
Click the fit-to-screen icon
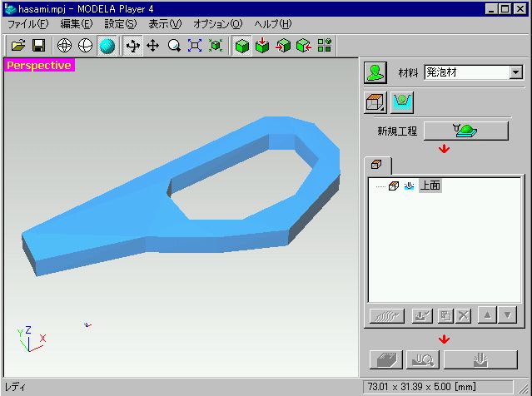[195, 46]
